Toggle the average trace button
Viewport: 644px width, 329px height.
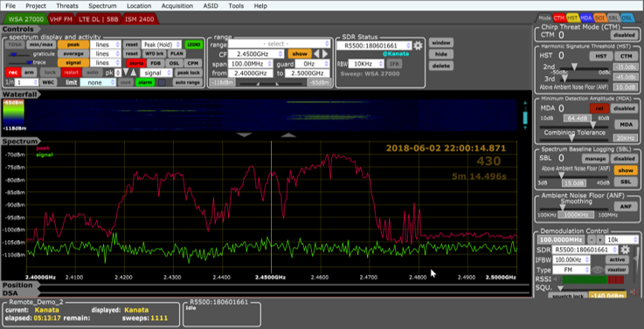click(x=73, y=54)
